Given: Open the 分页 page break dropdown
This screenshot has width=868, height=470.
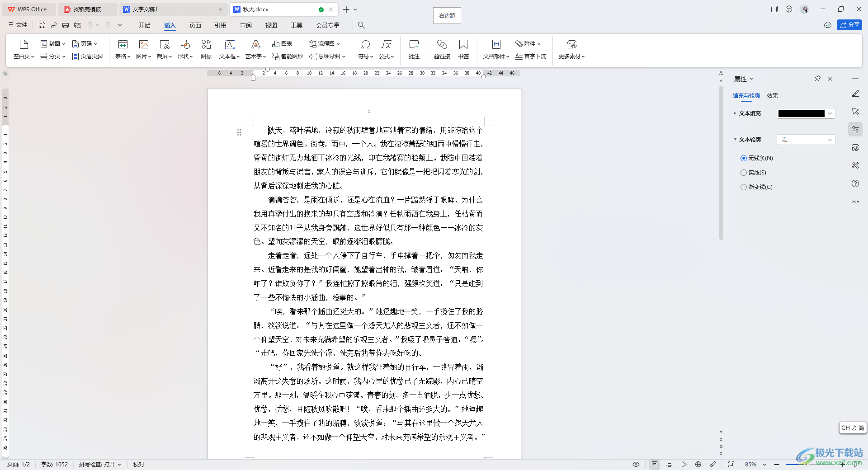Looking at the screenshot, I should [53, 56].
